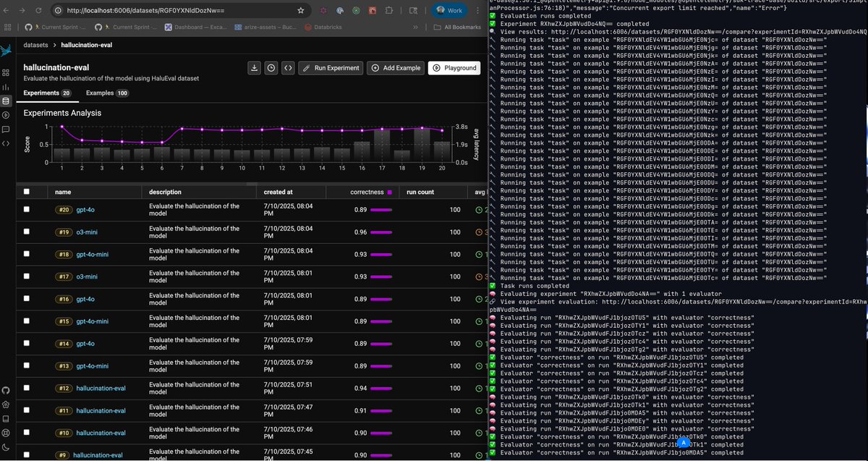
Task: Open the bar chart icon in sidebar
Action: pyautogui.click(x=6, y=88)
